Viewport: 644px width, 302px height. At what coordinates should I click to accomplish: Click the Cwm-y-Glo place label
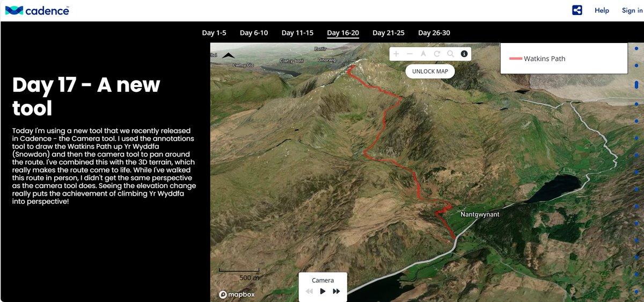click(x=243, y=66)
